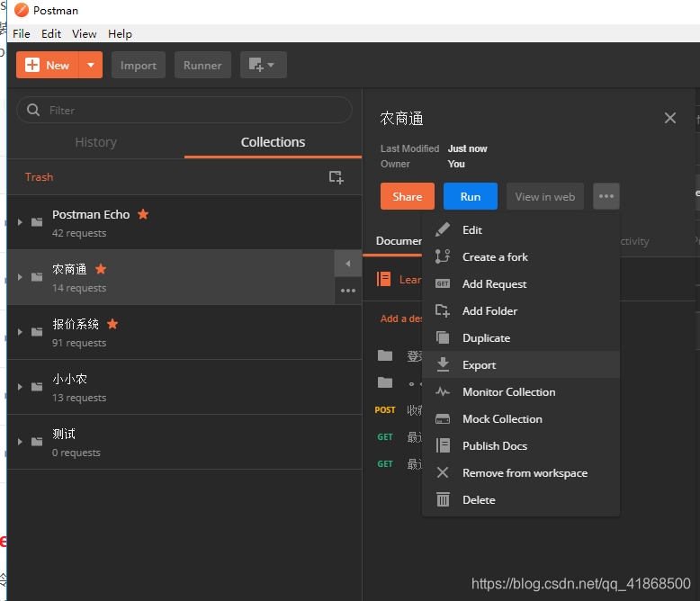Switch to the Collections tab
Image resolution: width=700 pixels, height=601 pixels.
pyautogui.click(x=273, y=142)
